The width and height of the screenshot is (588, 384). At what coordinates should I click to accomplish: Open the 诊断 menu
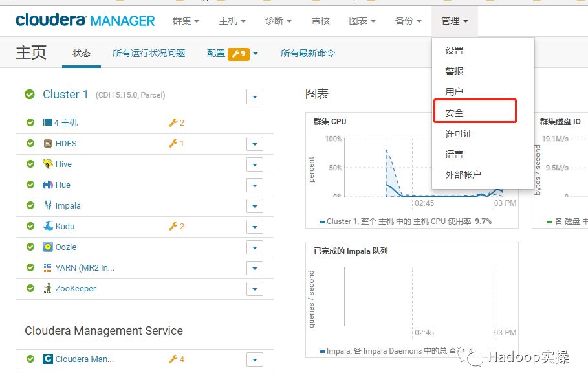point(278,21)
